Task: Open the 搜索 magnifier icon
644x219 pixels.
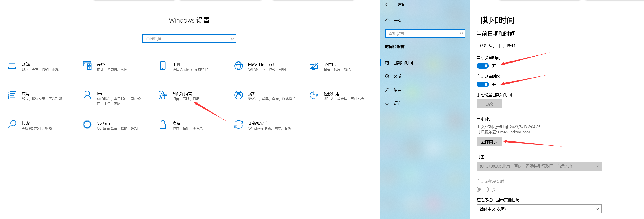Action: [x=12, y=124]
